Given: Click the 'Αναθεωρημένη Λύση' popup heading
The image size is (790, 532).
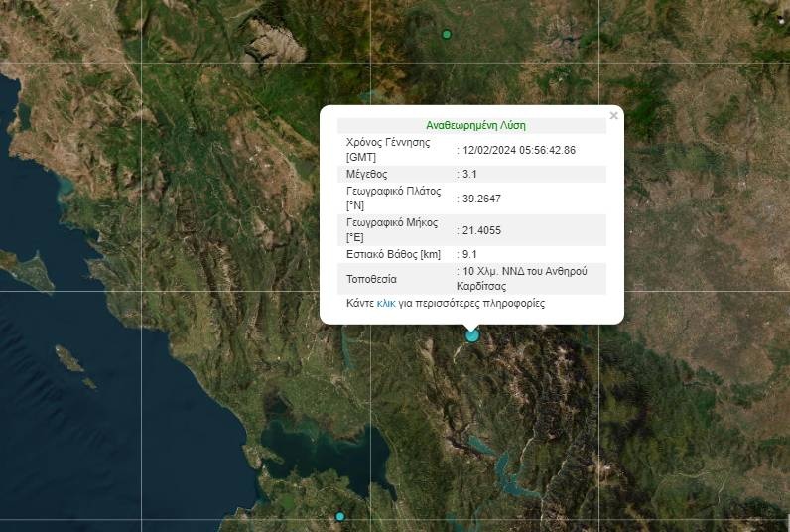Looking at the screenshot, I should [475, 125].
